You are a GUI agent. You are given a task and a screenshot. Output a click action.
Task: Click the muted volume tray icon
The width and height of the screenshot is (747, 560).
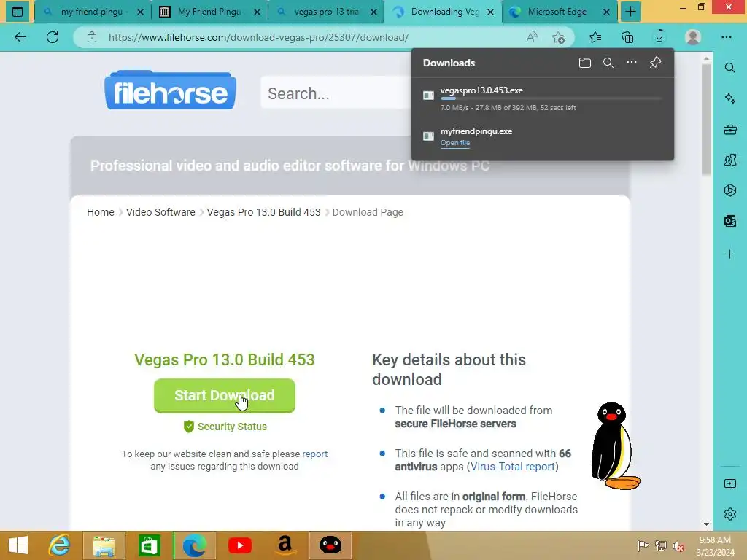[x=678, y=546]
